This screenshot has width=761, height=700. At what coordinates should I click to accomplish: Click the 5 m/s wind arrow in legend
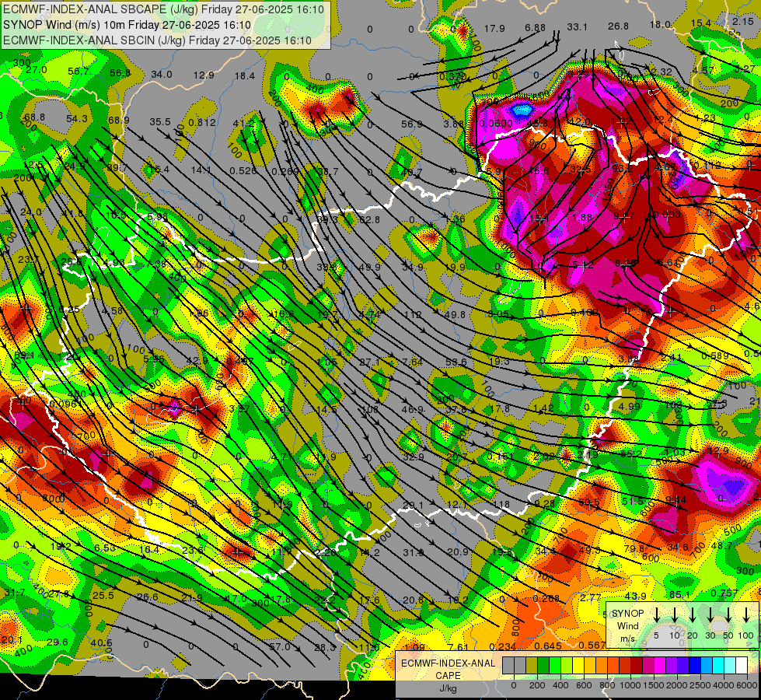click(x=656, y=614)
